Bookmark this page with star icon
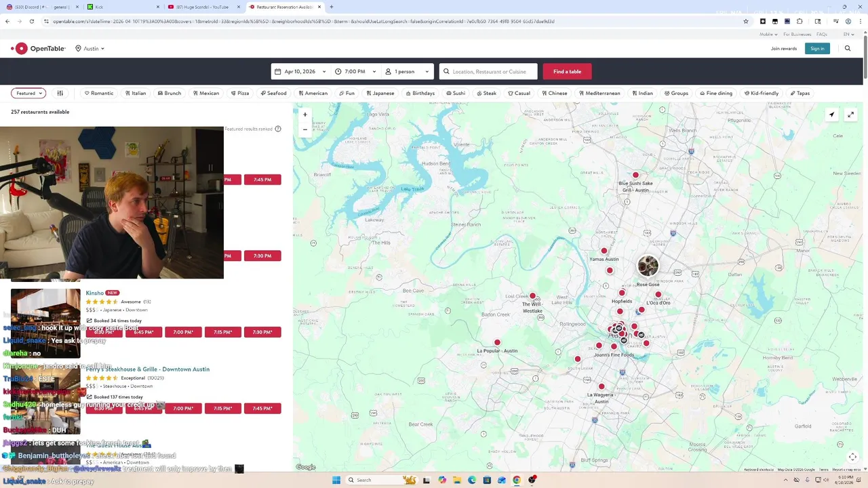 [746, 21]
